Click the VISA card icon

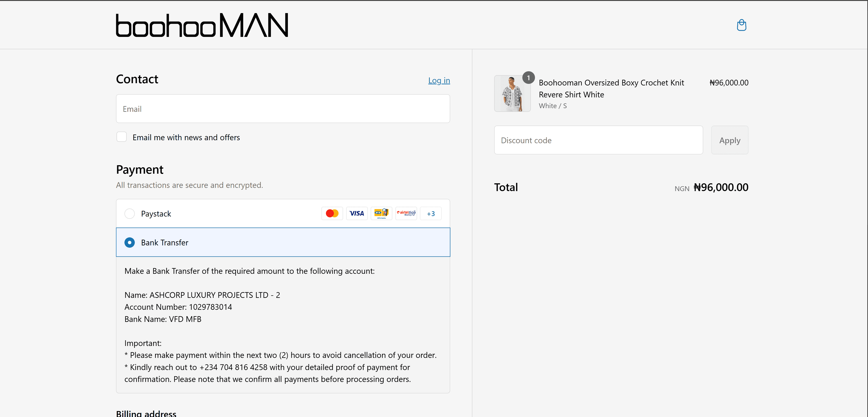356,214
